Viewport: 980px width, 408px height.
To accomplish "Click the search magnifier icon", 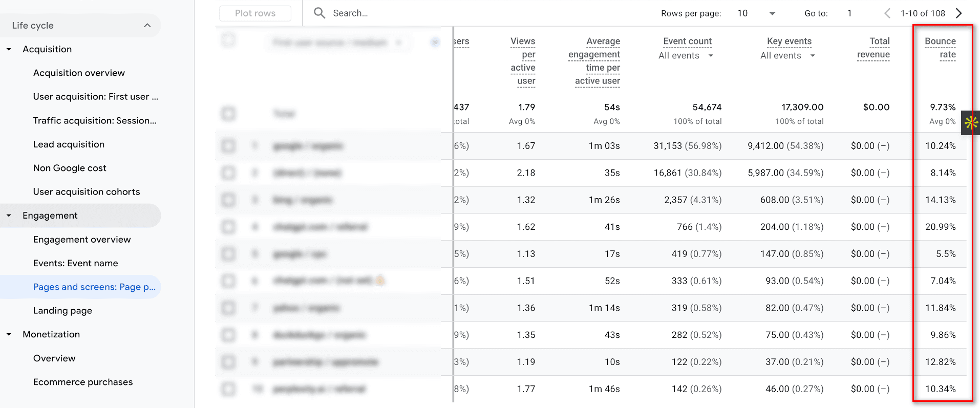I will coord(319,13).
